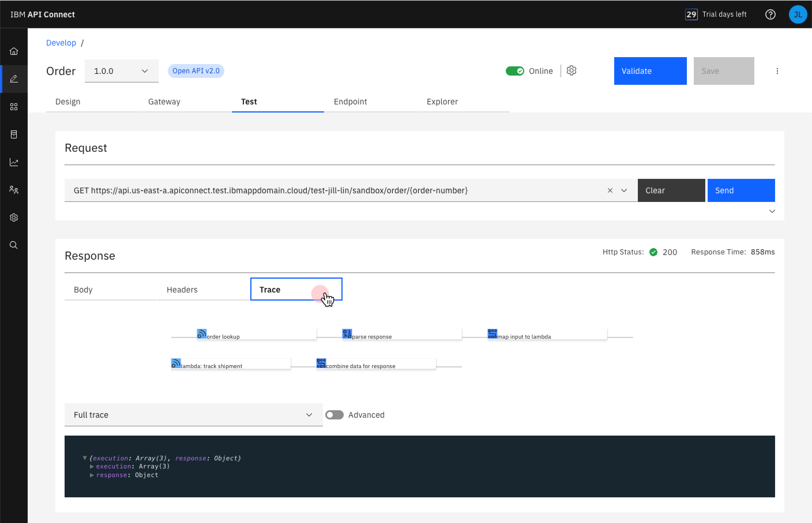Click the map input to lambda node icon
812x523 pixels.
[x=492, y=333]
